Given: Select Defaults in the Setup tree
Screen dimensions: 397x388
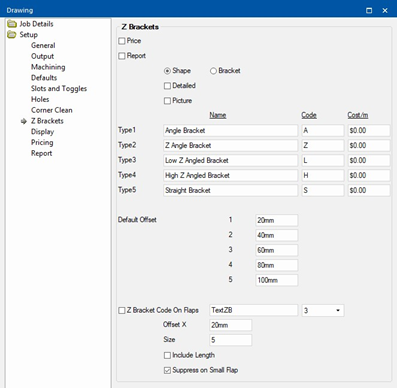Looking at the screenshot, I should point(44,78).
